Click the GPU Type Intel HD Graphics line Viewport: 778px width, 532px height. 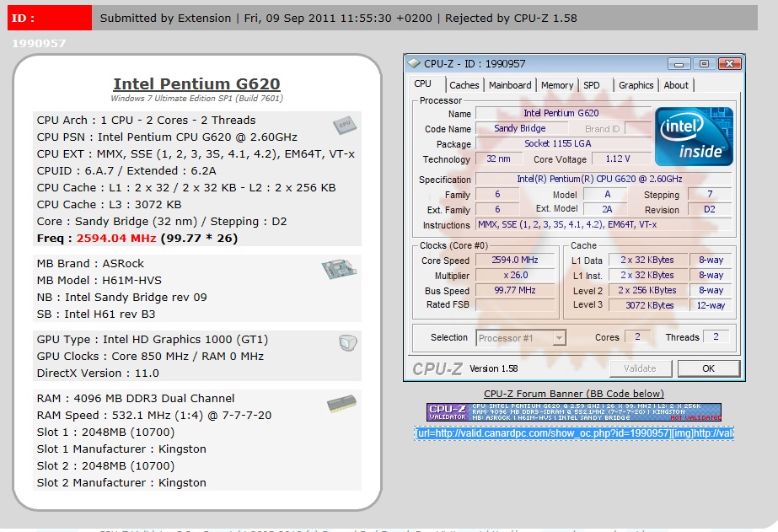coord(153,340)
